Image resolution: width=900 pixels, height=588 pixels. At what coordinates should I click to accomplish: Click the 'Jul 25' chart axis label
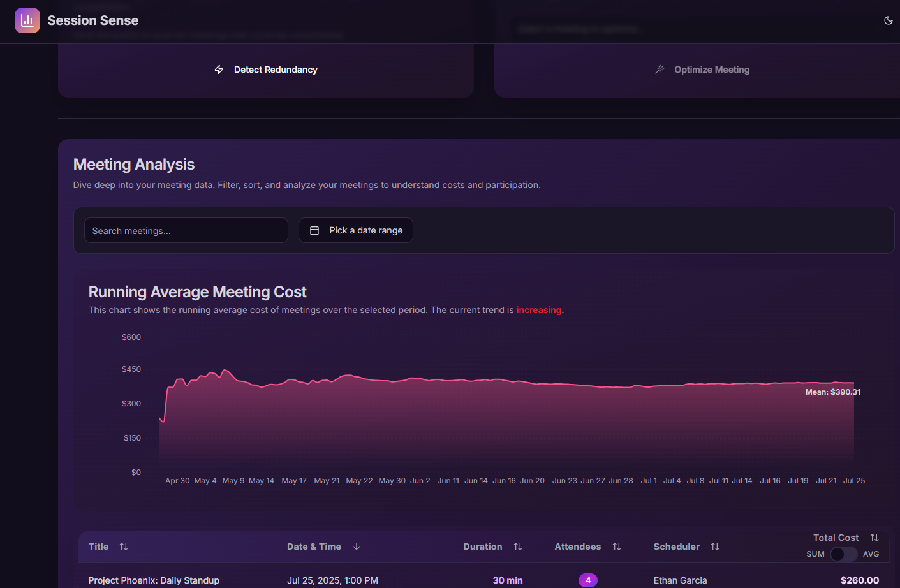(x=854, y=481)
